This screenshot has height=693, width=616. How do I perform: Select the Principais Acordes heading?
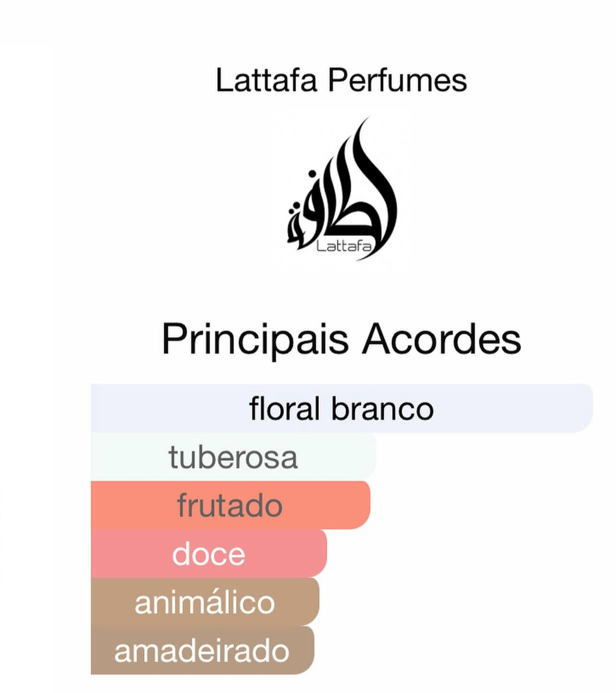pyautogui.click(x=341, y=339)
